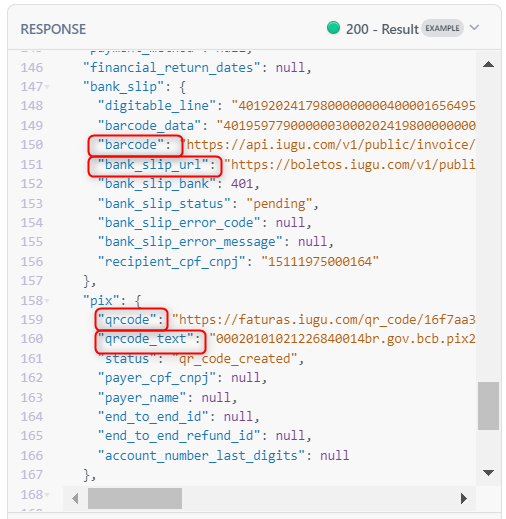
Task: Click the "financial_return_dates" key
Action: (x=171, y=68)
